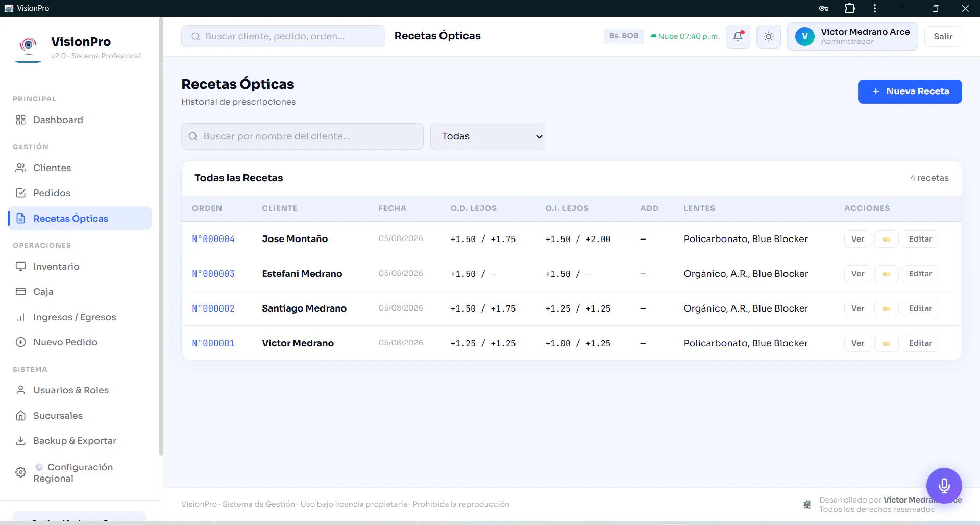Click the global search field
Screen dimensions: 980x525
point(283,36)
